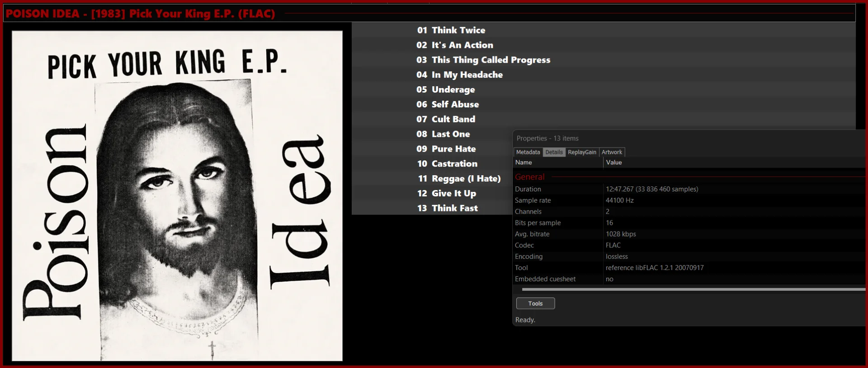Select track 12 Give It Up
The image size is (868, 368).
pos(432,193)
